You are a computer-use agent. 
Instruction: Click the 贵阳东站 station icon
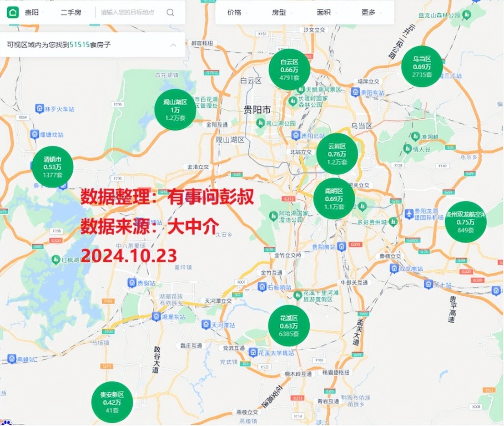coord(356,91)
